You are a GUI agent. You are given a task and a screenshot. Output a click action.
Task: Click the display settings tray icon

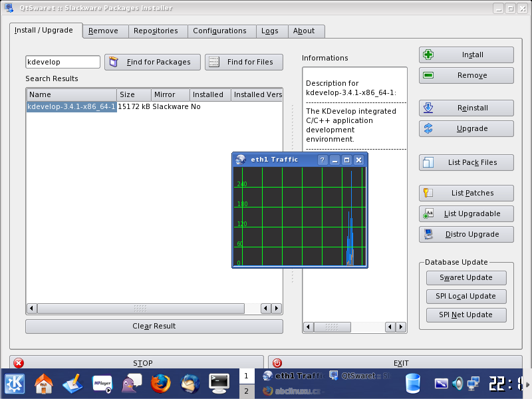441,384
